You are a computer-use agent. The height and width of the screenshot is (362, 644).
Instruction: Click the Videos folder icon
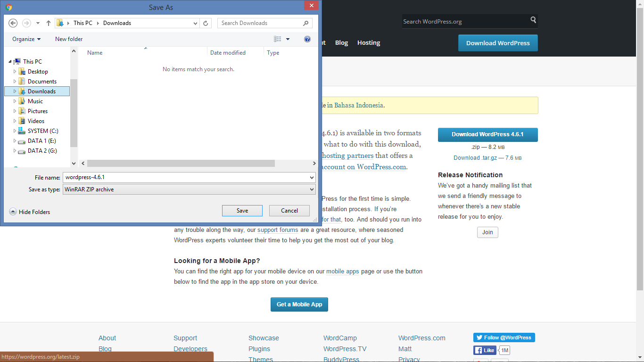click(22, 121)
